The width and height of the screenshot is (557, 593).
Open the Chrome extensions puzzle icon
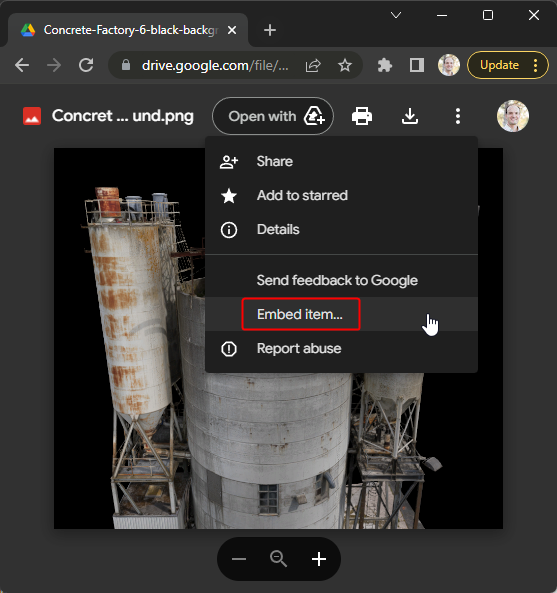click(385, 65)
